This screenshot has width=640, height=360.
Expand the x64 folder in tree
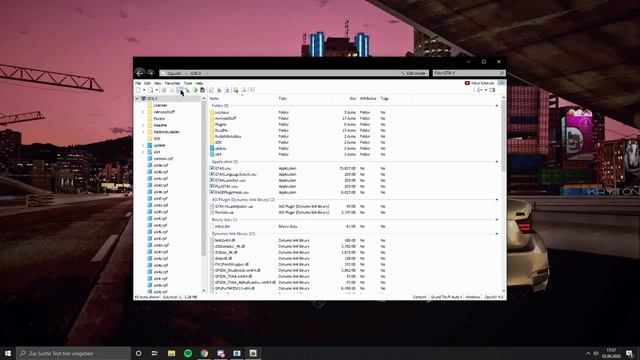click(x=143, y=152)
